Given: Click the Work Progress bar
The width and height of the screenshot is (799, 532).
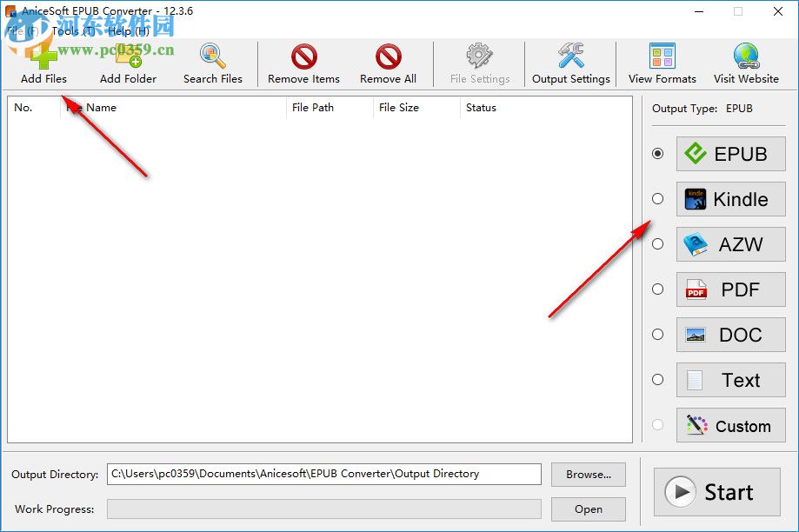Looking at the screenshot, I should (x=324, y=509).
